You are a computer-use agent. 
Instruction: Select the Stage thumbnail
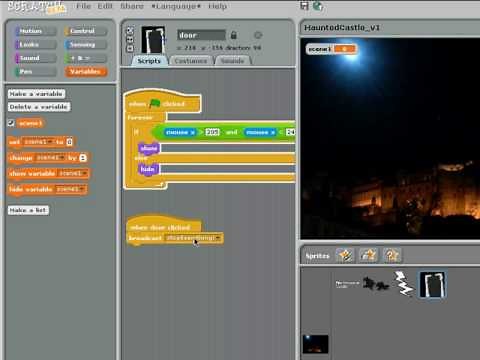[x=315, y=344]
